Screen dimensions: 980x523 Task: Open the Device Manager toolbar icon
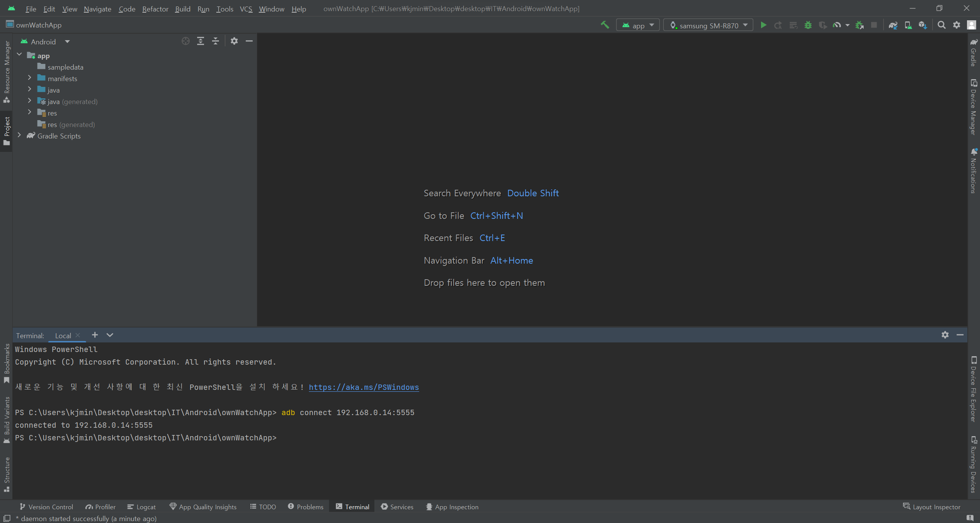(908, 25)
